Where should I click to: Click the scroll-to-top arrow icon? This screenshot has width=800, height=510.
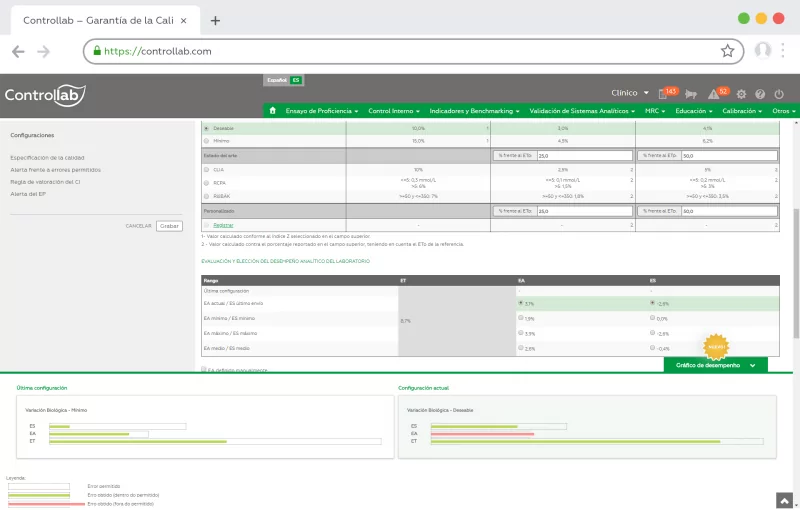784,500
